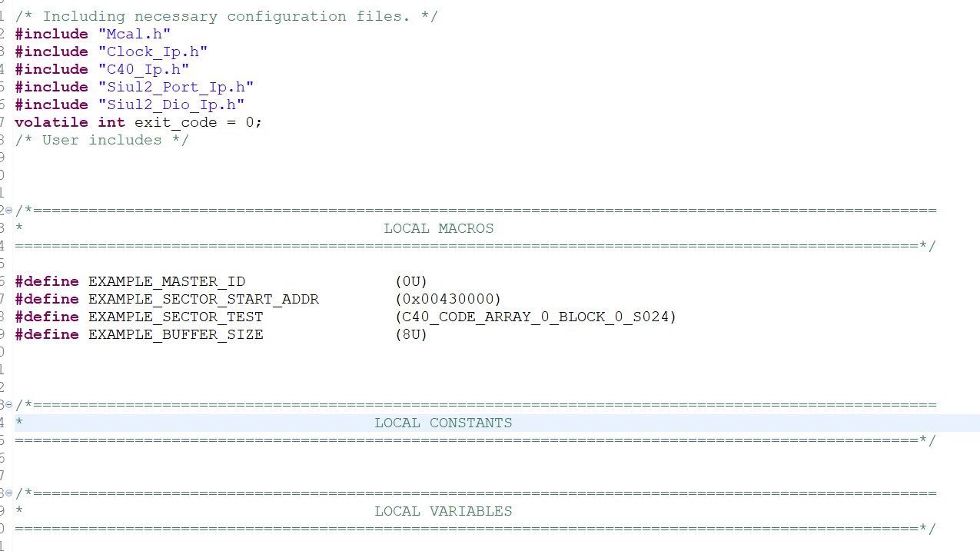Click the EXAMPLE_MASTER_ID macro name
980x551 pixels.
pos(167,281)
